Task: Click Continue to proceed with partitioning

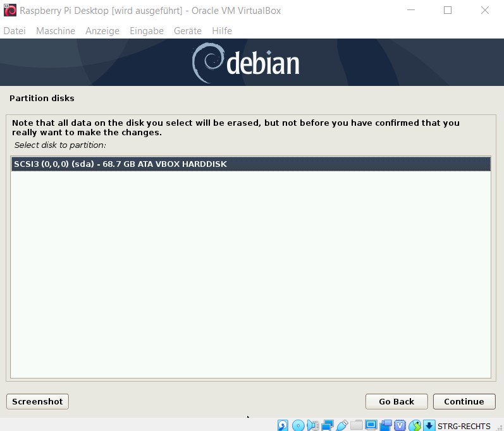Action: tap(464, 401)
